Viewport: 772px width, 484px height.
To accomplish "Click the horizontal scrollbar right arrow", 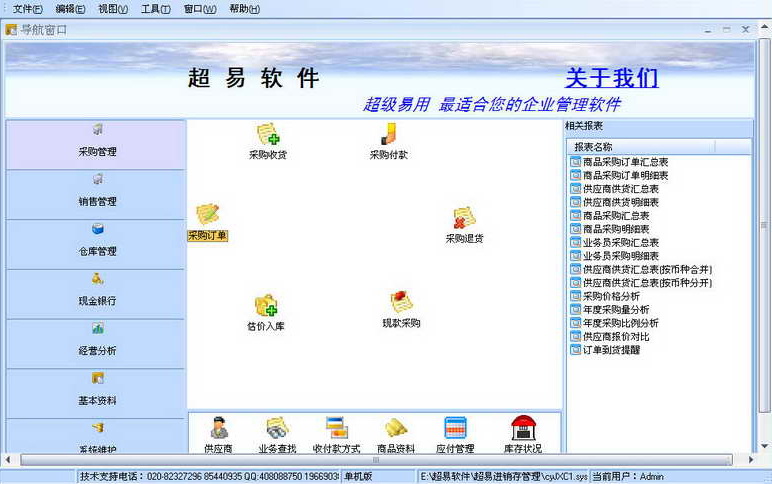I will point(751,460).
